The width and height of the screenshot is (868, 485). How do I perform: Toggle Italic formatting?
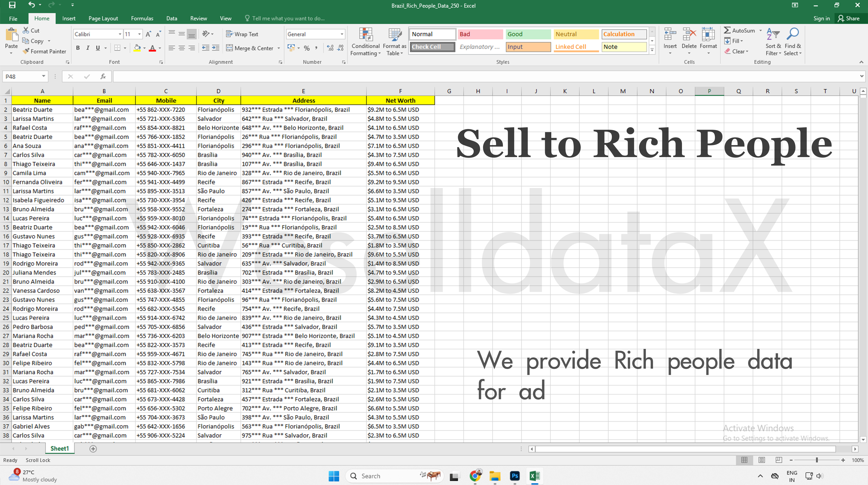[x=88, y=48]
